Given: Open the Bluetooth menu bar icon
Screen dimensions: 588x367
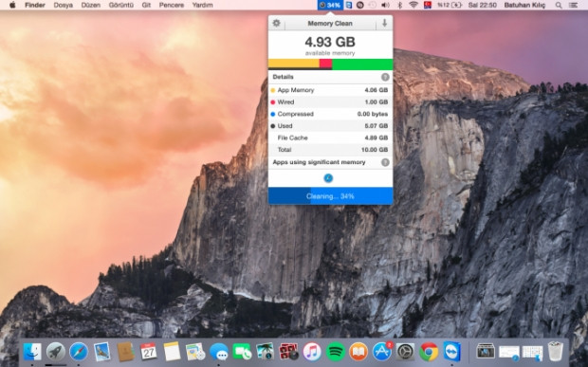Looking at the screenshot, I should click(400, 6).
